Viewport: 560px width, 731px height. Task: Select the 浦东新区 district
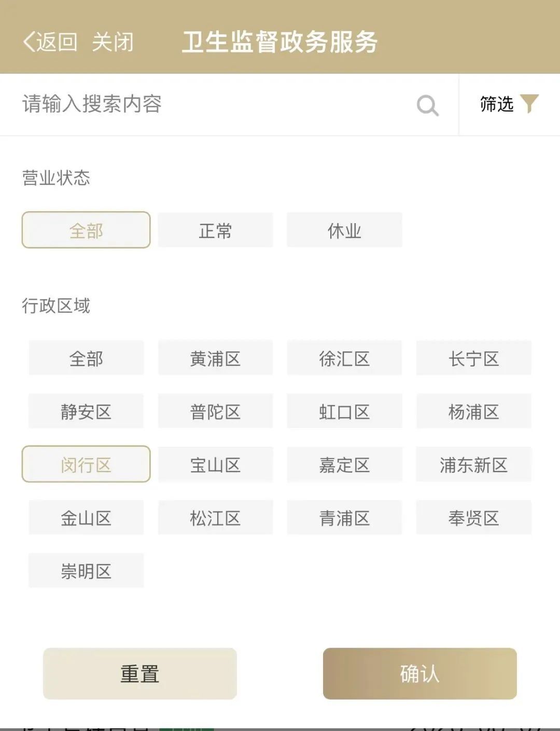[473, 464]
